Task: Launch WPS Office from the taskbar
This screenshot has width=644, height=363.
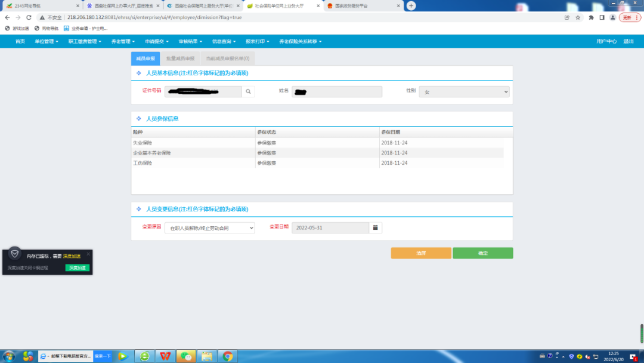Action: (165, 356)
